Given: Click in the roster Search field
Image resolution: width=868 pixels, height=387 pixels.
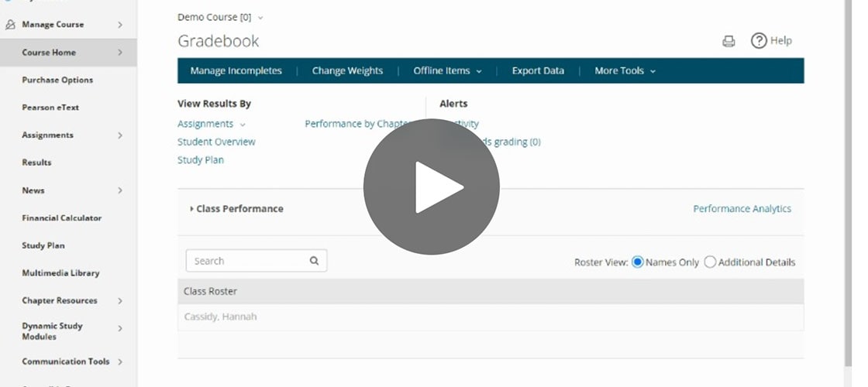Looking at the screenshot, I should [246, 261].
